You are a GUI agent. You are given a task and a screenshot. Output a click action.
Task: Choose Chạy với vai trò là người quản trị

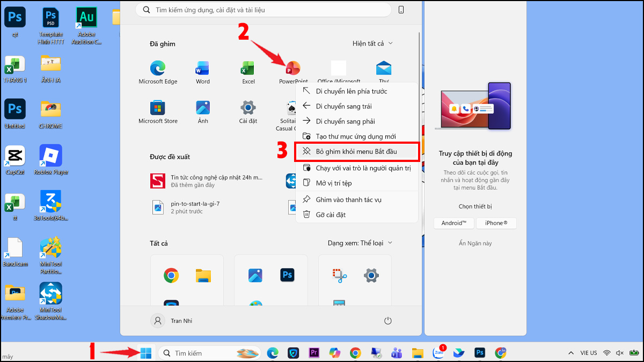point(357,168)
